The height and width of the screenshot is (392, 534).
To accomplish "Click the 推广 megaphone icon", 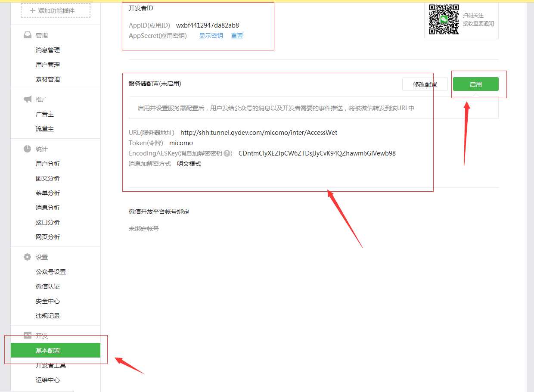I will point(28,99).
